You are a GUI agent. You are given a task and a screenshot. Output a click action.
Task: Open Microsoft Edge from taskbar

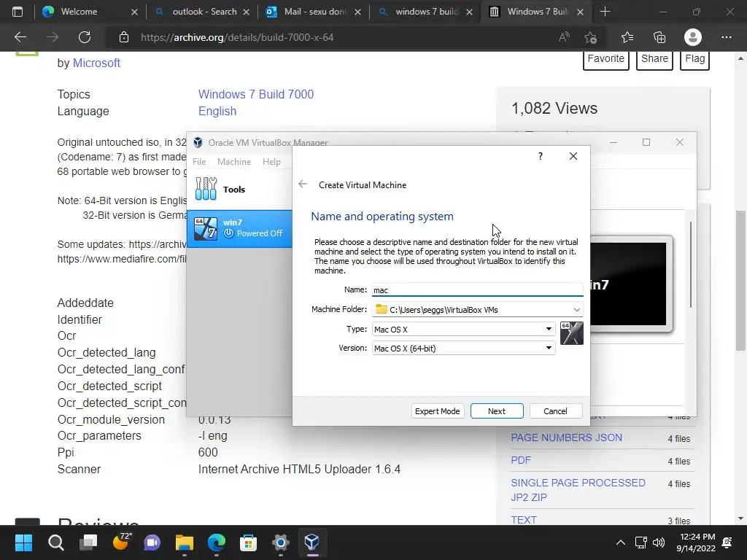(217, 542)
